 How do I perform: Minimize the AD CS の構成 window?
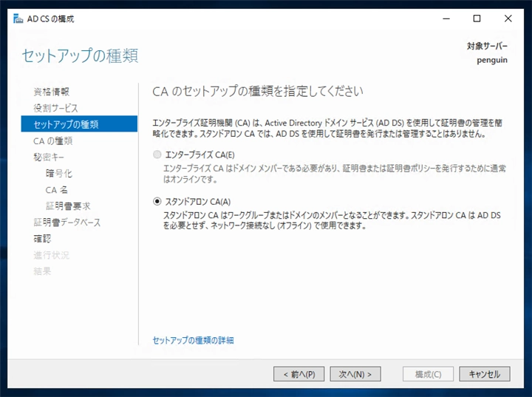(x=446, y=18)
